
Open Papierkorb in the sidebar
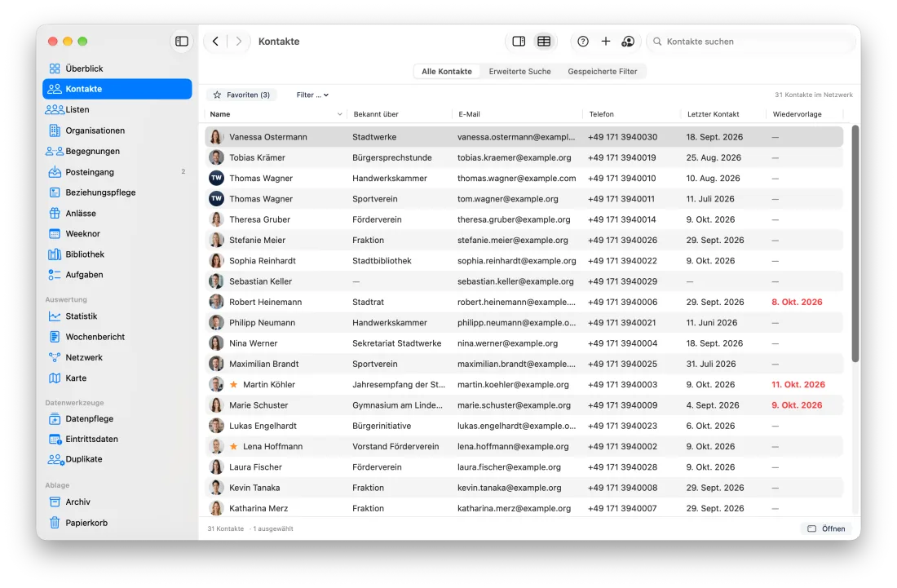(x=117, y=523)
